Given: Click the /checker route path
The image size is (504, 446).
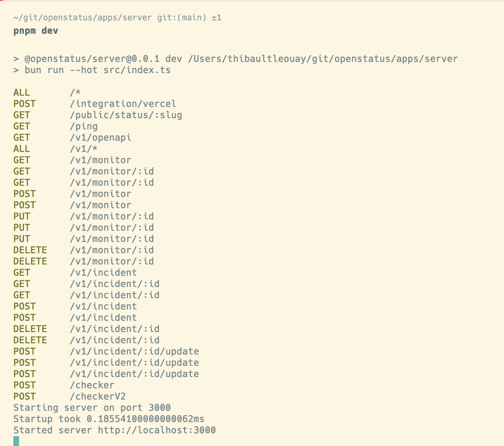Looking at the screenshot, I should (92, 385).
